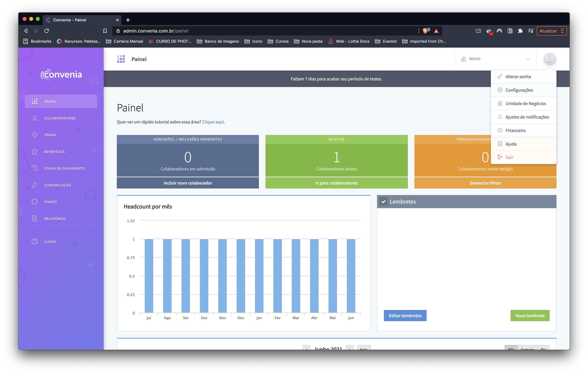Click the Relatórios document icon
The height and width of the screenshot is (374, 588).
(35, 219)
